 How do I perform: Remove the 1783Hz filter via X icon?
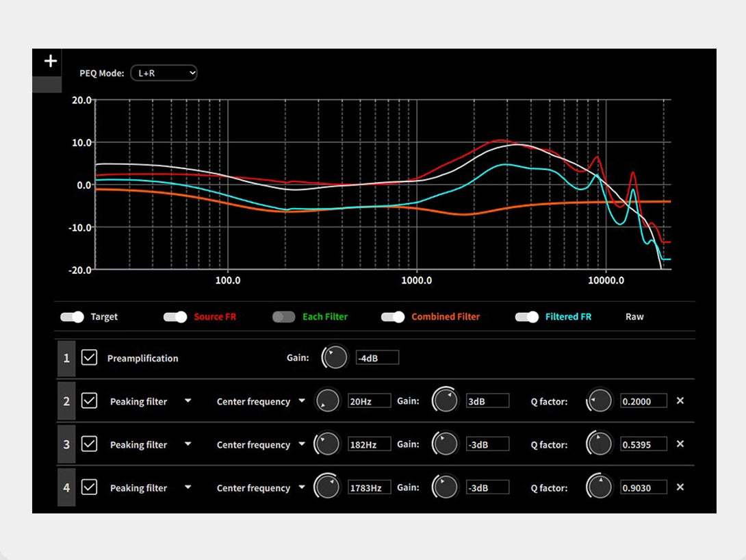coord(680,487)
